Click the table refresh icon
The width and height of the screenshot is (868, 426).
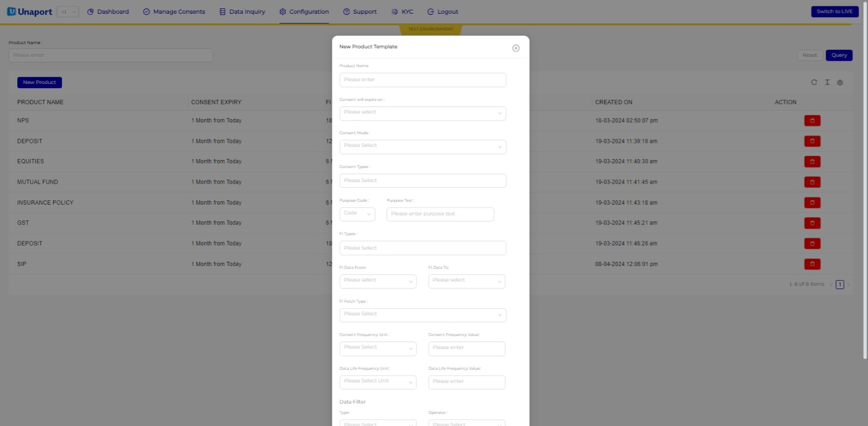(814, 82)
